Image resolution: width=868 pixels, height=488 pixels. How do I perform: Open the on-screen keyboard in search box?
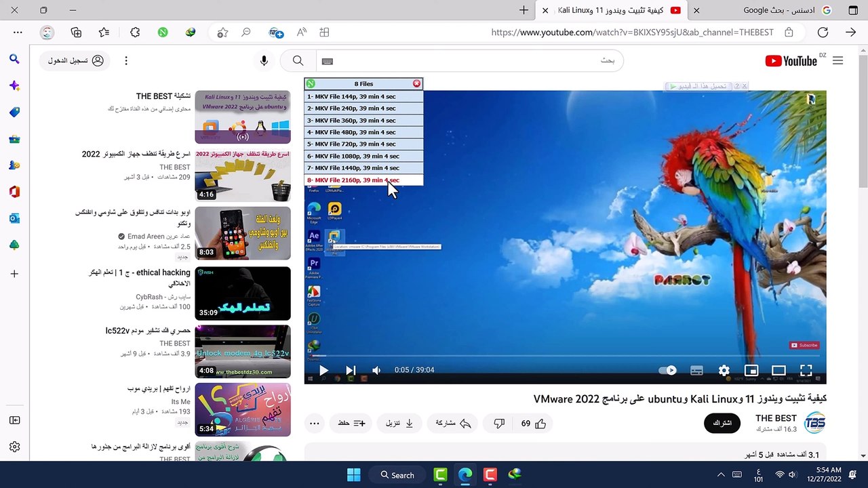point(327,61)
